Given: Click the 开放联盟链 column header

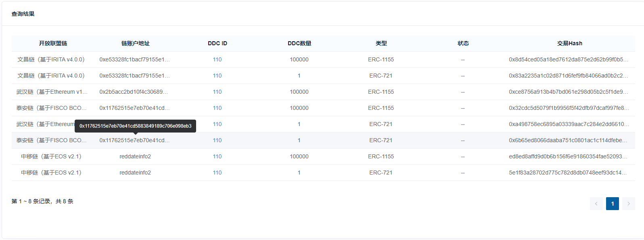Looking at the screenshot, I should [x=53, y=43].
